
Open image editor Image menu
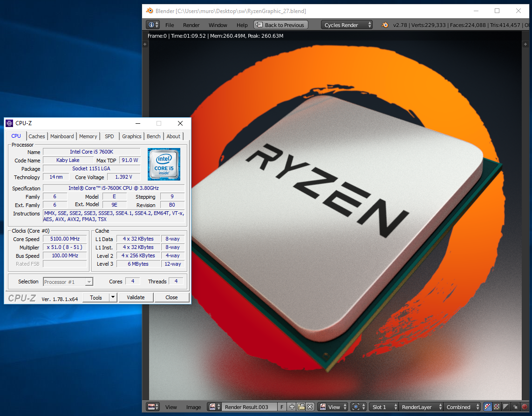click(193, 407)
